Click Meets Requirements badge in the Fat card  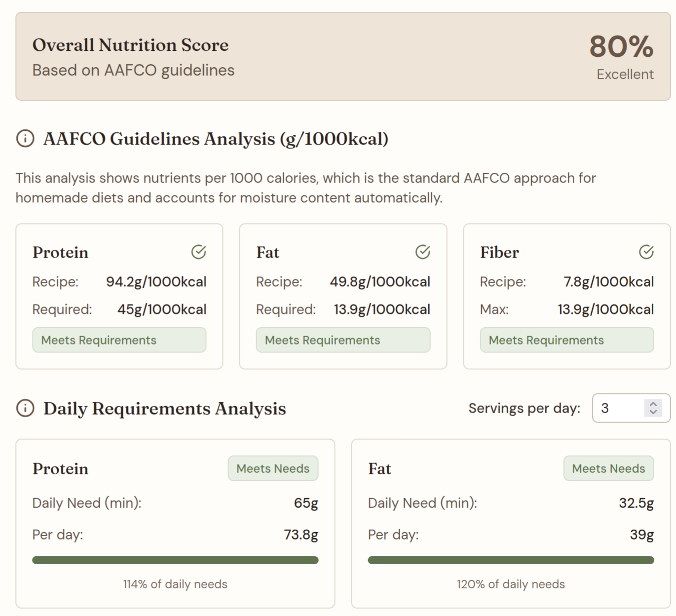(342, 340)
